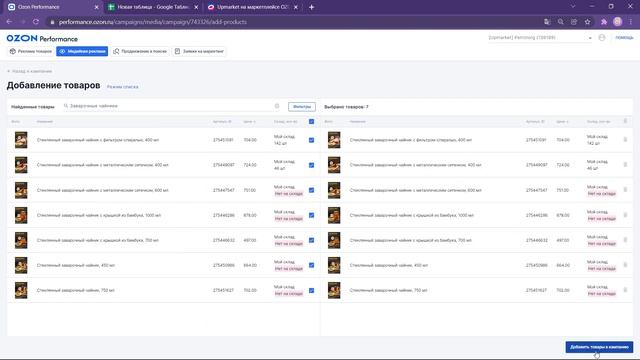This screenshot has height=360, width=640.
Task: Open the Chrome three-dot menu
Action: pyautogui.click(x=631, y=22)
